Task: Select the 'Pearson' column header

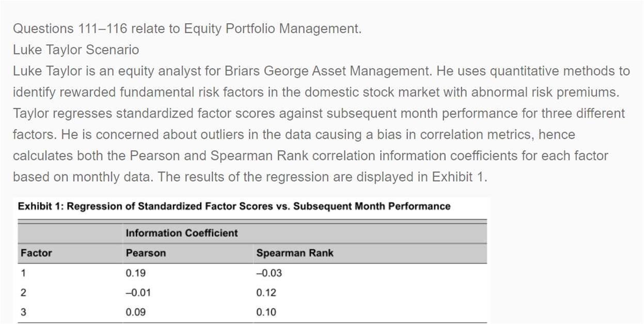Action: pos(146,253)
